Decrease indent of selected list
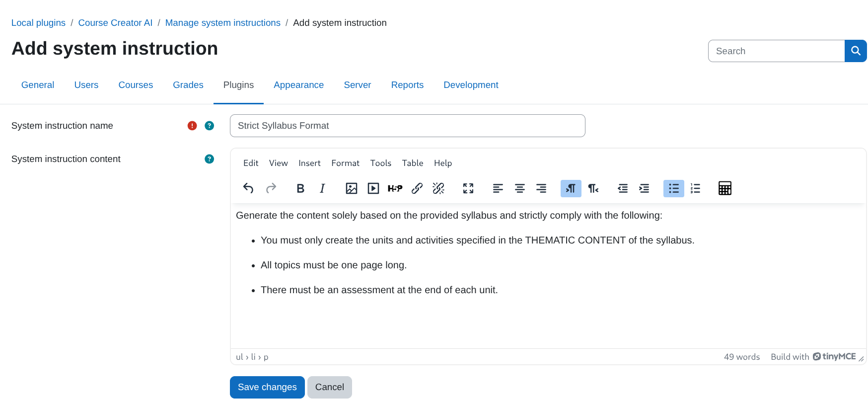 (623, 188)
